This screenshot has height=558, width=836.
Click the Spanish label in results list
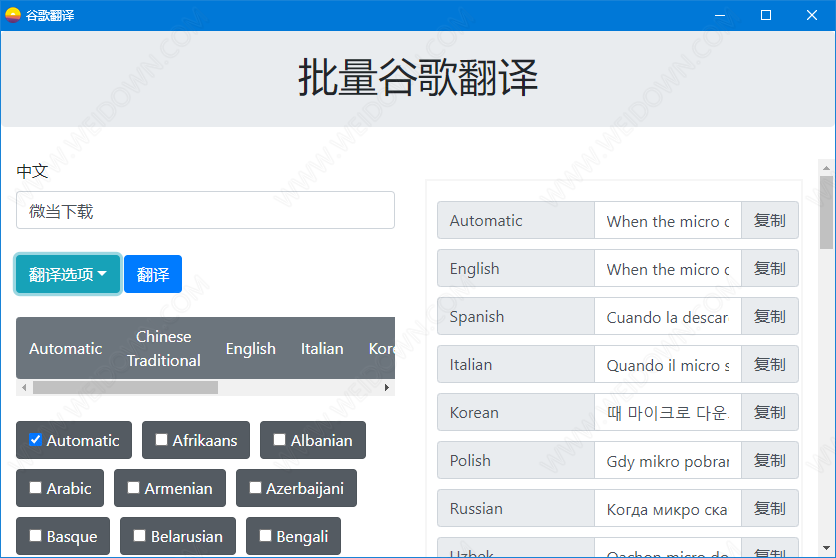pos(516,316)
